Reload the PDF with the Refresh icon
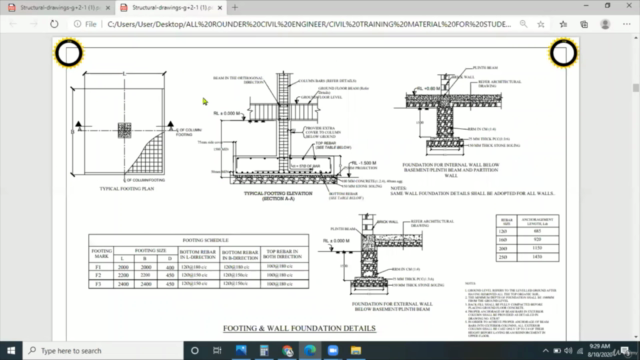This screenshot has width=640, height=360. coord(54,24)
